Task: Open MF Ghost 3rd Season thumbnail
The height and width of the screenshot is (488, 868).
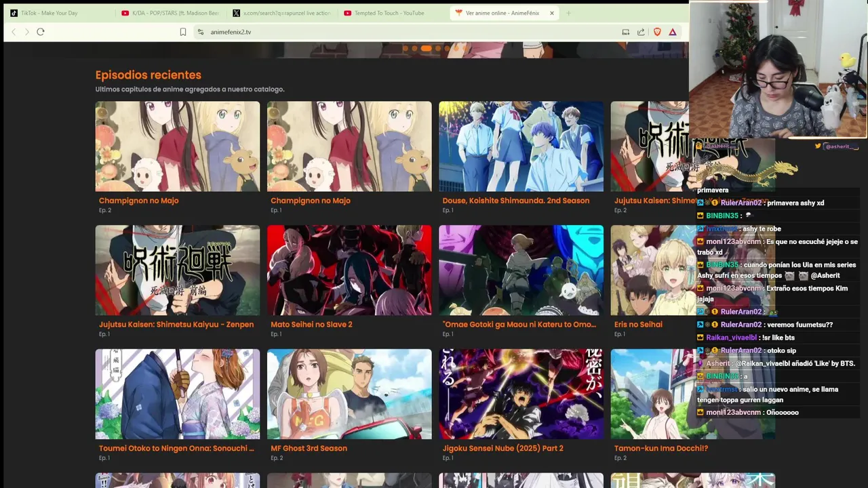Action: point(349,394)
